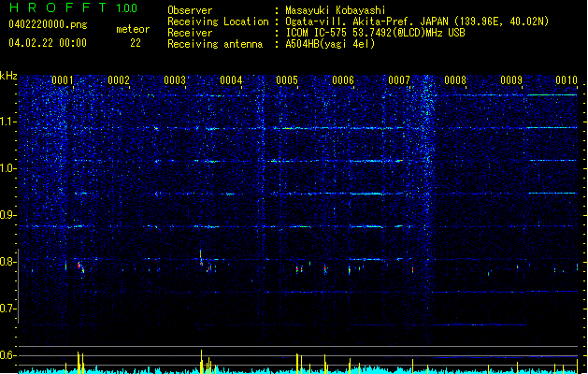Select antenna value A504HB(yagi 4el)
The height and width of the screenshot is (374, 588).
point(330,44)
